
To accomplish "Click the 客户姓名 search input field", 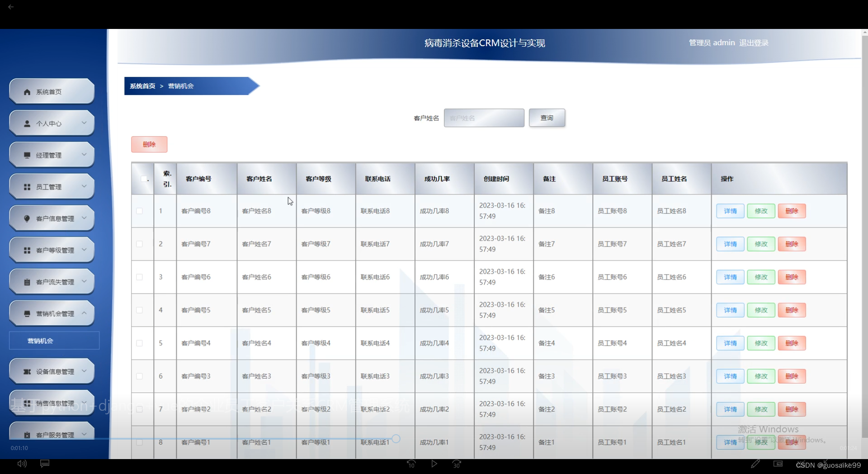I will pyautogui.click(x=484, y=118).
